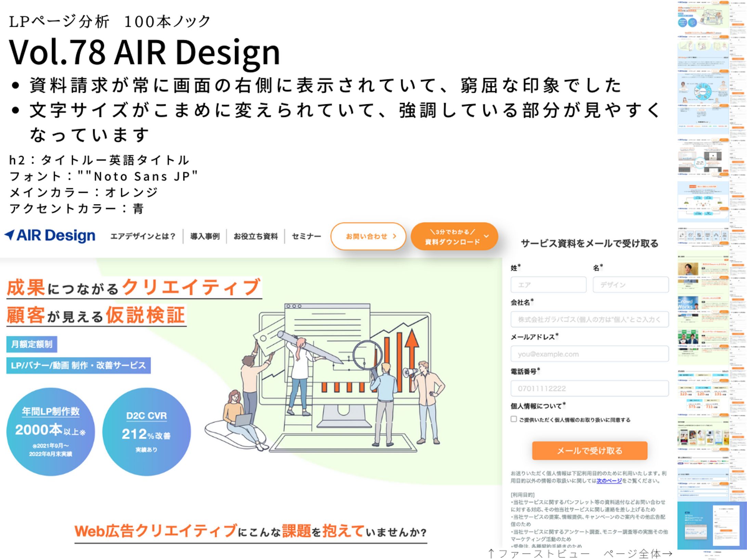Image resolution: width=747 pixels, height=560 pixels.
Task: Click the D2C CVR 212% circle
Action: (146, 432)
